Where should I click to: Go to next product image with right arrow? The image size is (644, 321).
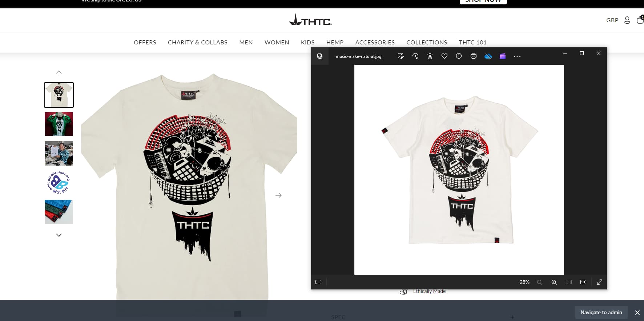click(278, 195)
